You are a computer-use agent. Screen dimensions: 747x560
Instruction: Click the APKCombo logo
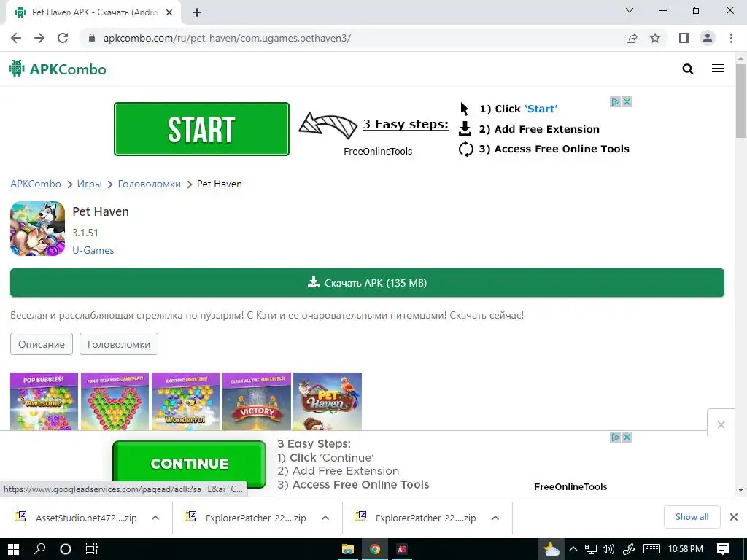tap(58, 69)
